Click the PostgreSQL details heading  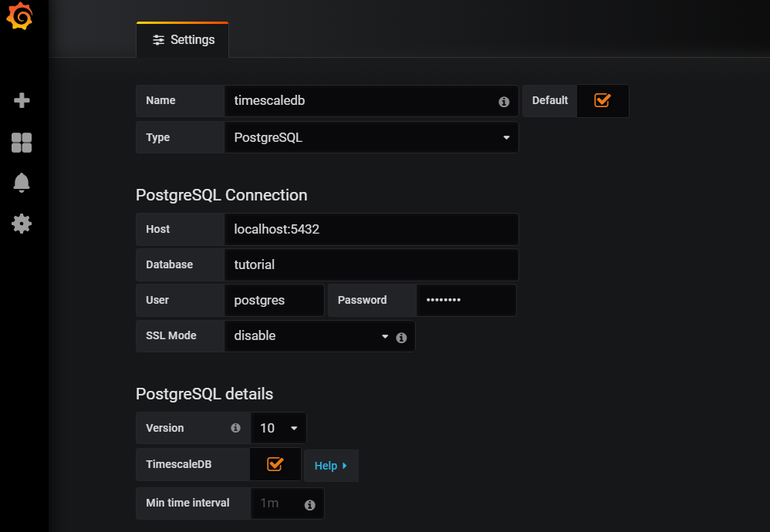204,393
